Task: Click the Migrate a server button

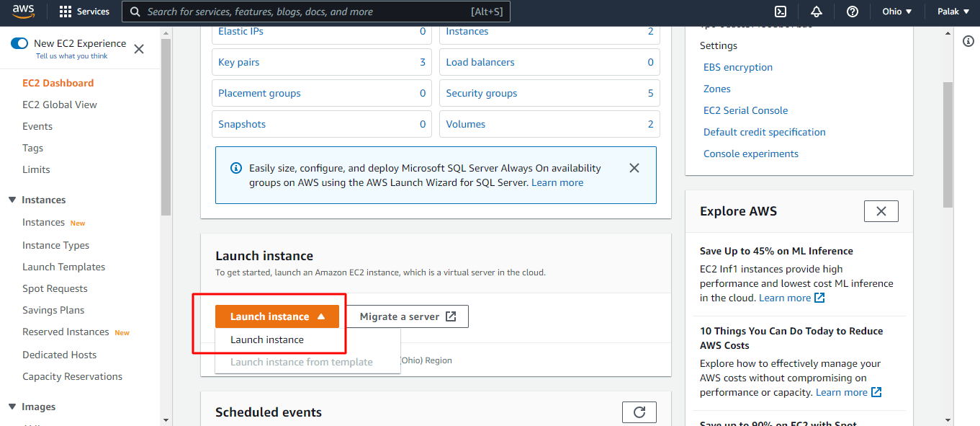Action: pos(408,316)
